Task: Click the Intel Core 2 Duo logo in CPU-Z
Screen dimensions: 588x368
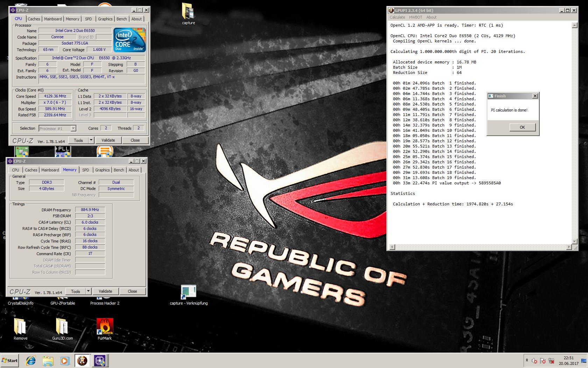Action: (x=129, y=40)
